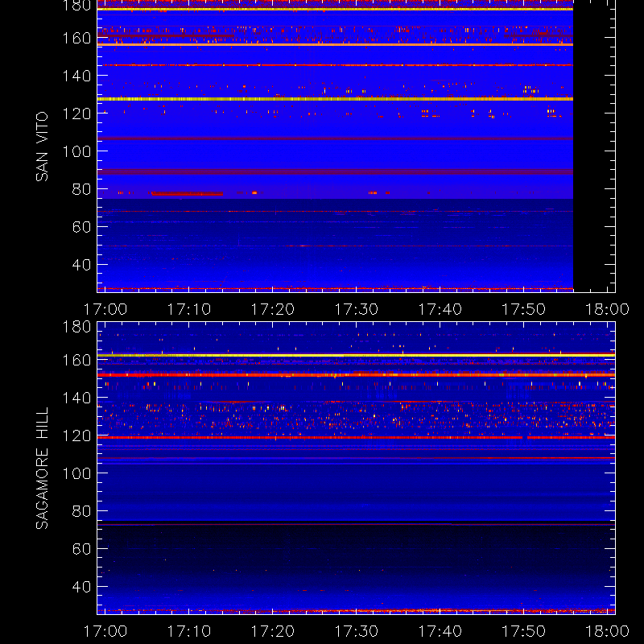
Task: Select the 40 tick label on Sagamore Hill axis
Action: tap(81, 587)
